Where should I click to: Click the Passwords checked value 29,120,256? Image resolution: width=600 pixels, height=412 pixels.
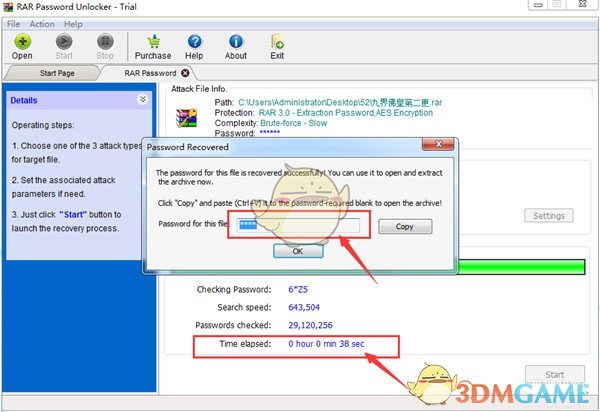coord(310,325)
